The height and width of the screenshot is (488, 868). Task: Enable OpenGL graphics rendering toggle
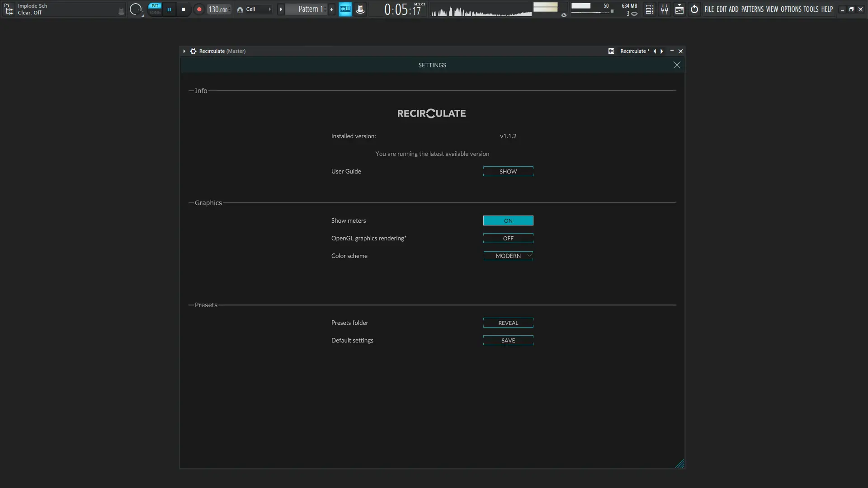(508, 238)
